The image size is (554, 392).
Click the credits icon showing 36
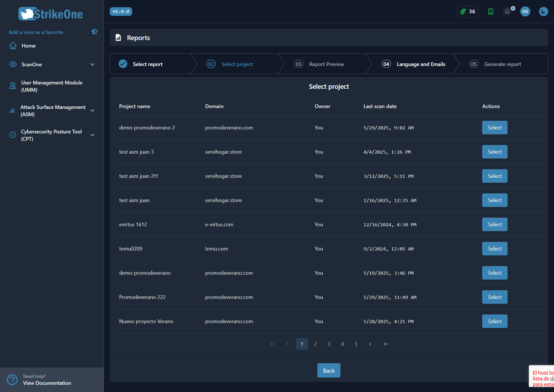coord(467,12)
